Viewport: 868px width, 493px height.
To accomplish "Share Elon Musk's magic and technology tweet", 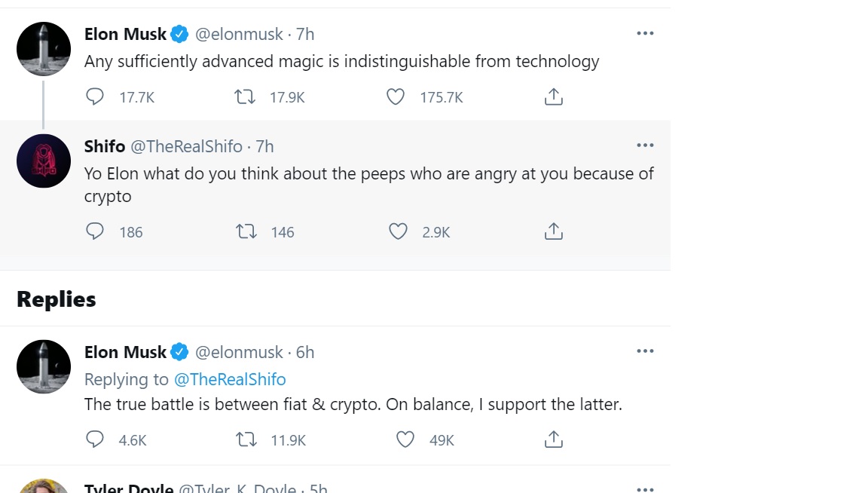I will click(554, 97).
